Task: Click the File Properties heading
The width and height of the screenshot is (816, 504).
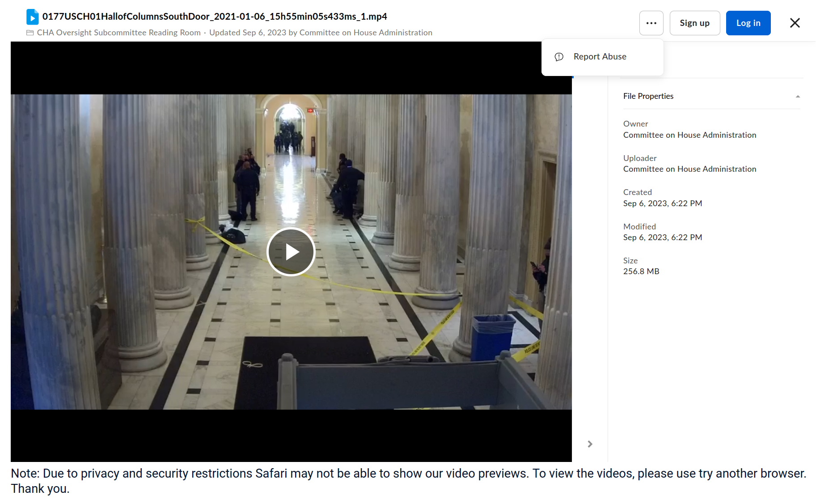Action: tap(648, 96)
